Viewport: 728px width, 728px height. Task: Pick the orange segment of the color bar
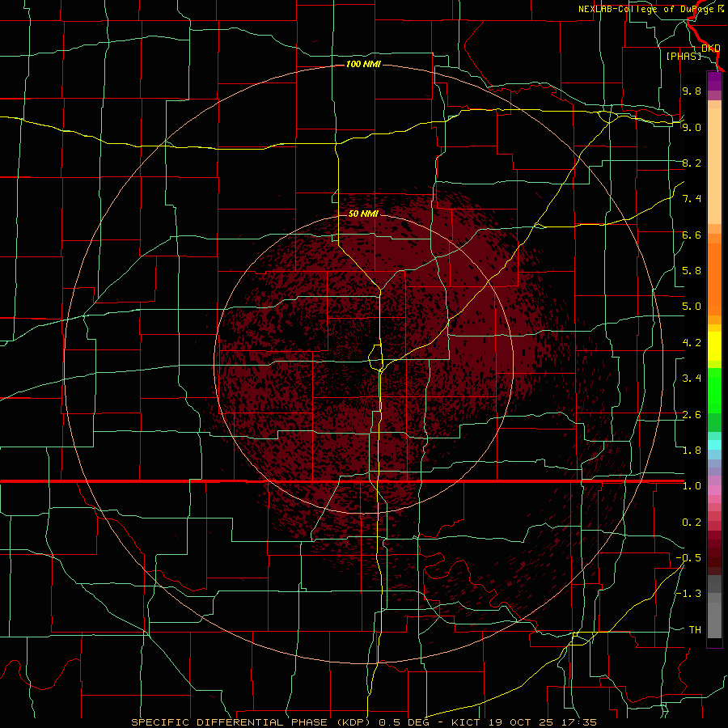tap(714, 279)
